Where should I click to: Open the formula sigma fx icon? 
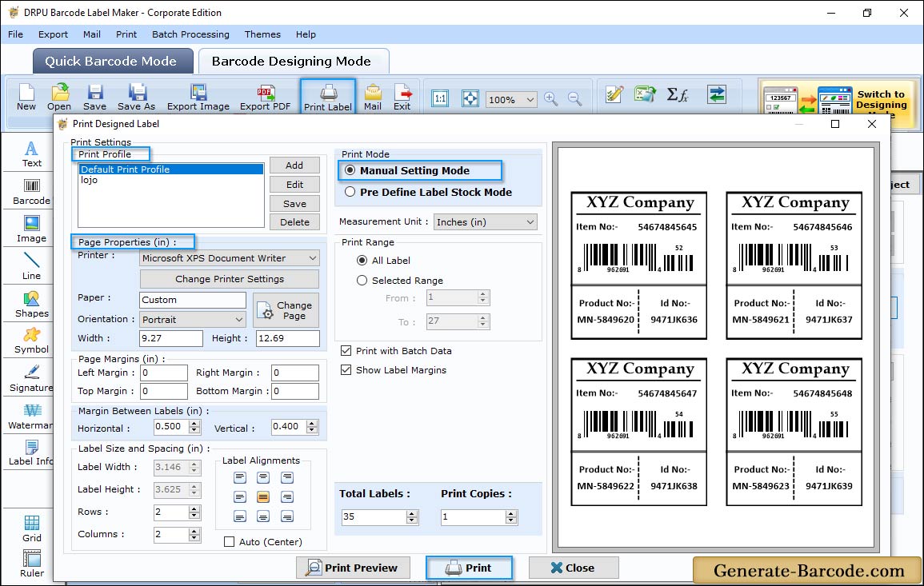pos(677,94)
